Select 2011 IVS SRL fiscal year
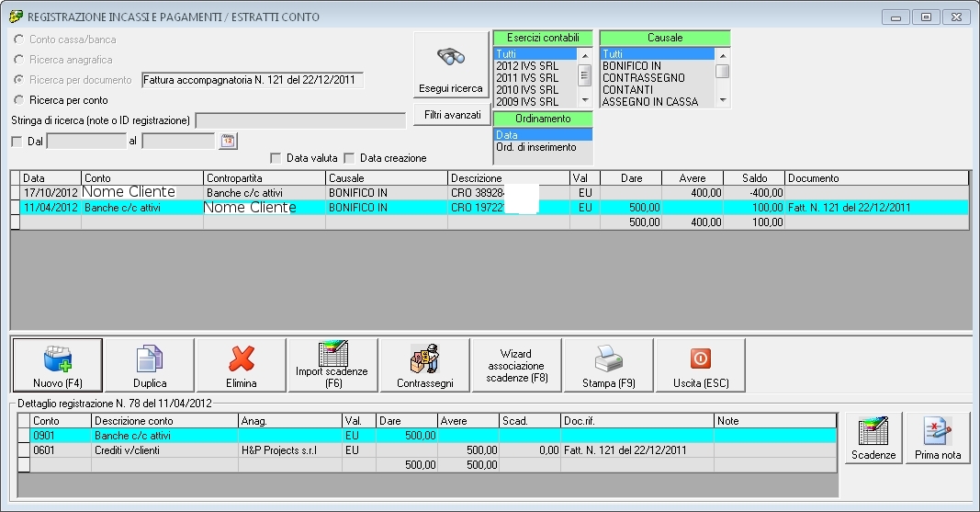This screenshot has height=512, width=980. (535, 78)
